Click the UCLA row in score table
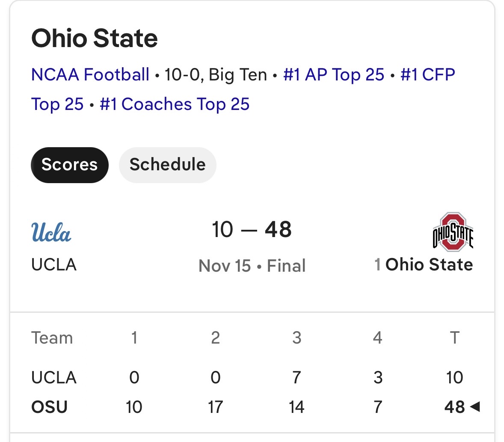 pos(54,377)
